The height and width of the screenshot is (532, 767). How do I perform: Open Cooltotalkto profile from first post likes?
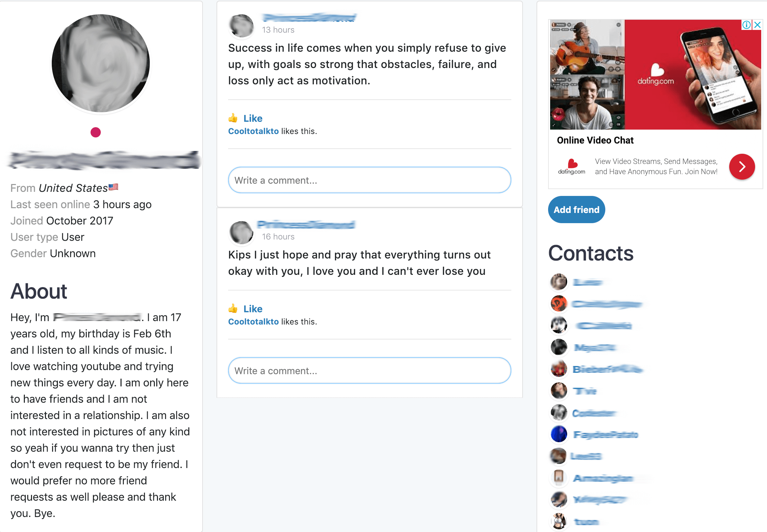[253, 131]
